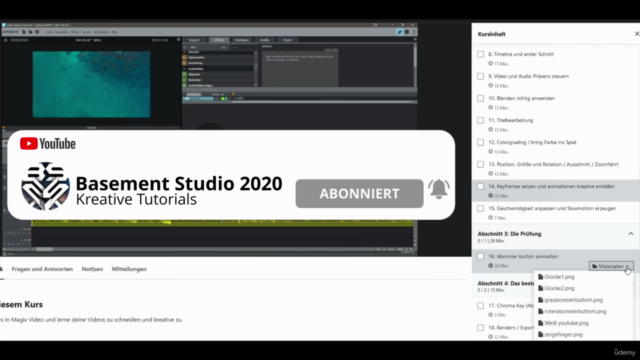Download Weiß youtube.png from materials
The height and width of the screenshot is (360, 640).
pos(566,323)
